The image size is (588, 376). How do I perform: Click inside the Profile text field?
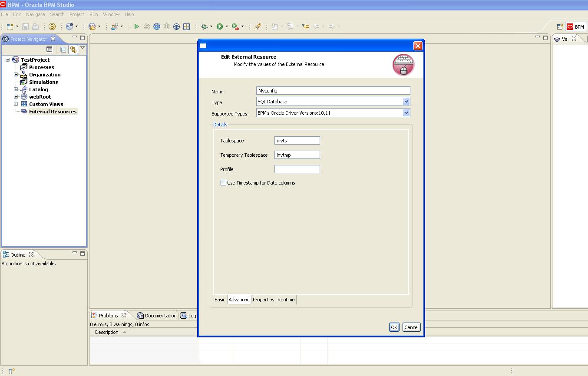click(297, 169)
